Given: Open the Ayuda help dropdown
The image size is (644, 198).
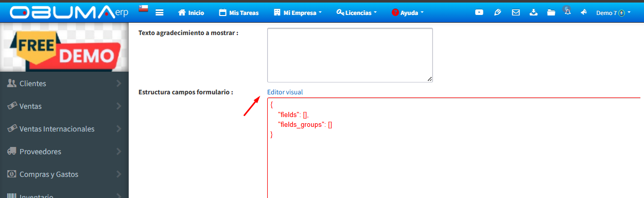Looking at the screenshot, I should 408,13.
